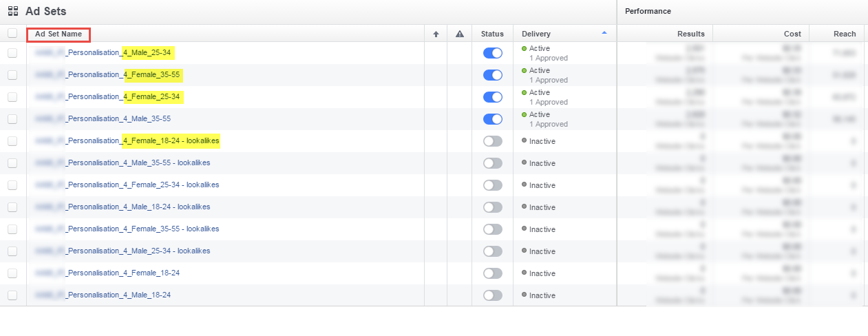Screen dimensions: 868x336
Task: Click the Reach column header
Action: click(845, 34)
